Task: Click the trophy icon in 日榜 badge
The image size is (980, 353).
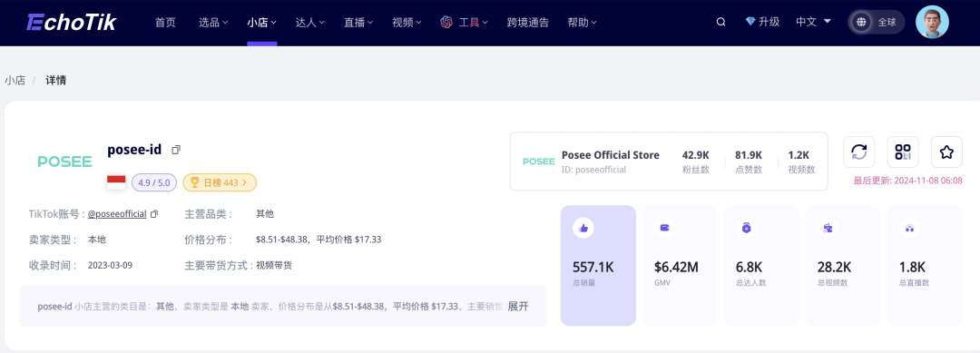Action: (195, 182)
